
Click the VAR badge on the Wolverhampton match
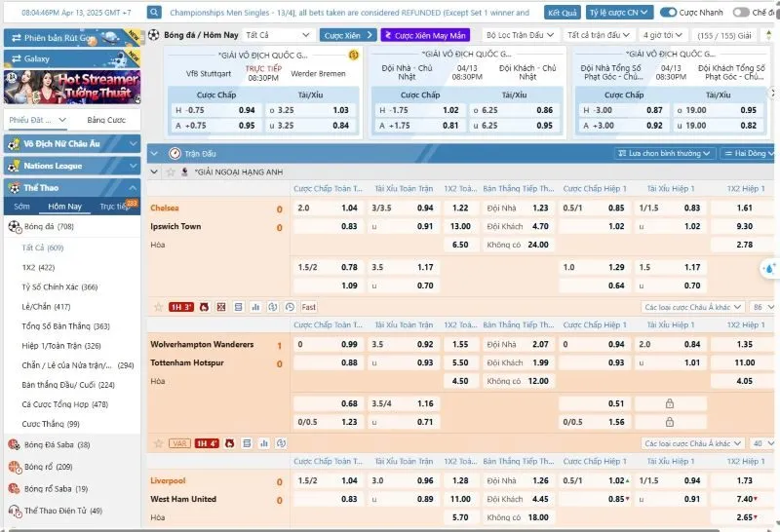(x=179, y=443)
